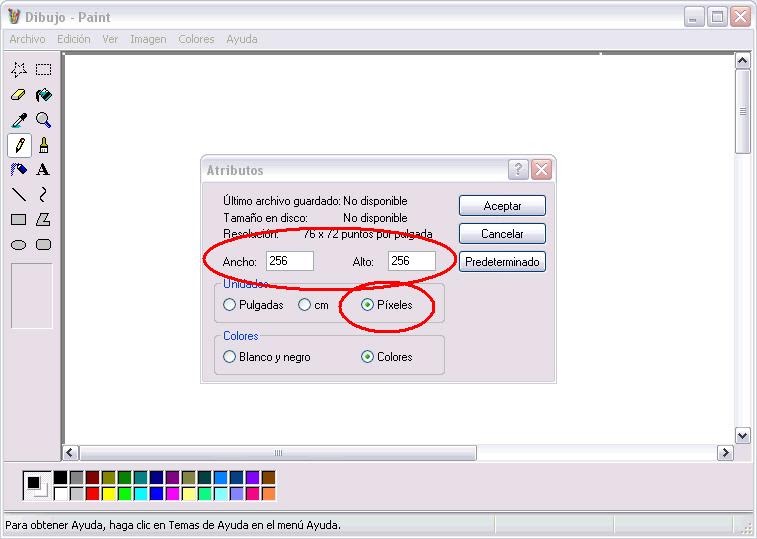Select the Magnifier tool
757x539 pixels.
click(x=43, y=120)
